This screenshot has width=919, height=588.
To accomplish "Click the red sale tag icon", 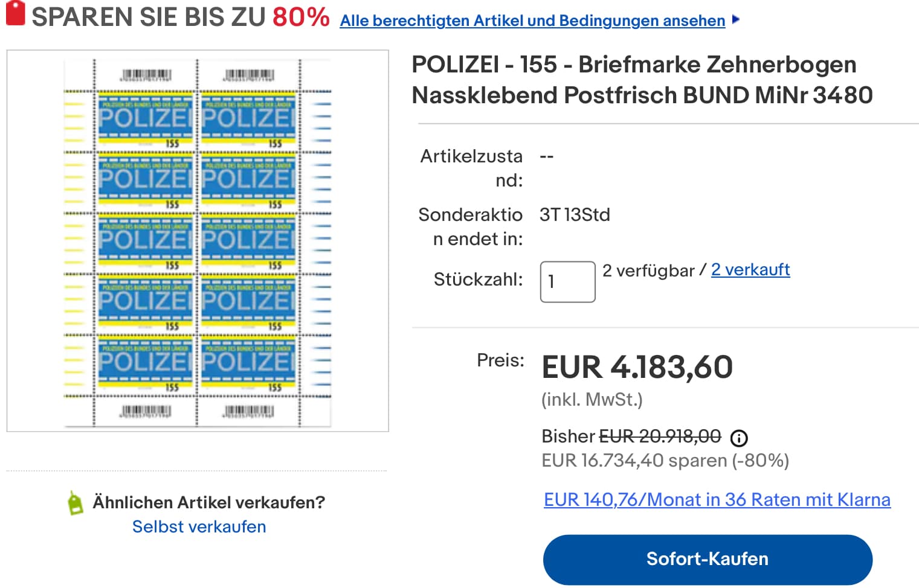I will pyautogui.click(x=16, y=13).
